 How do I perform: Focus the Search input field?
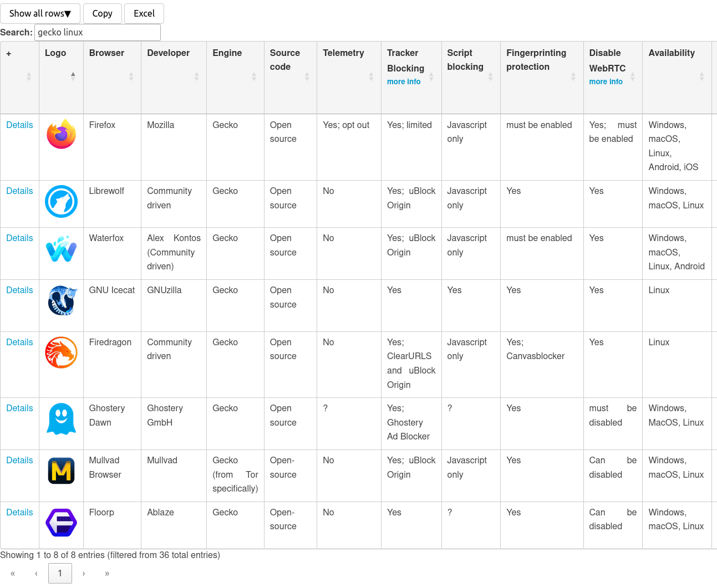coord(98,32)
